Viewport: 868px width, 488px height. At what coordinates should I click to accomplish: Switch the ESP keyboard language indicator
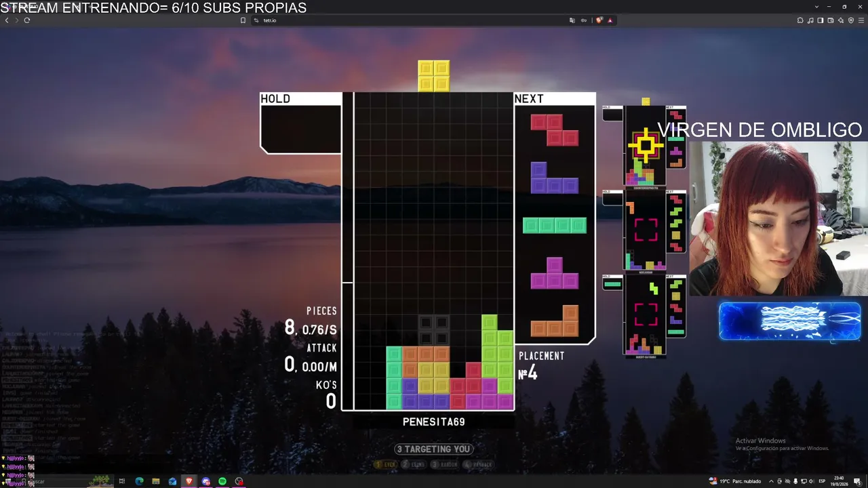[x=822, y=481]
